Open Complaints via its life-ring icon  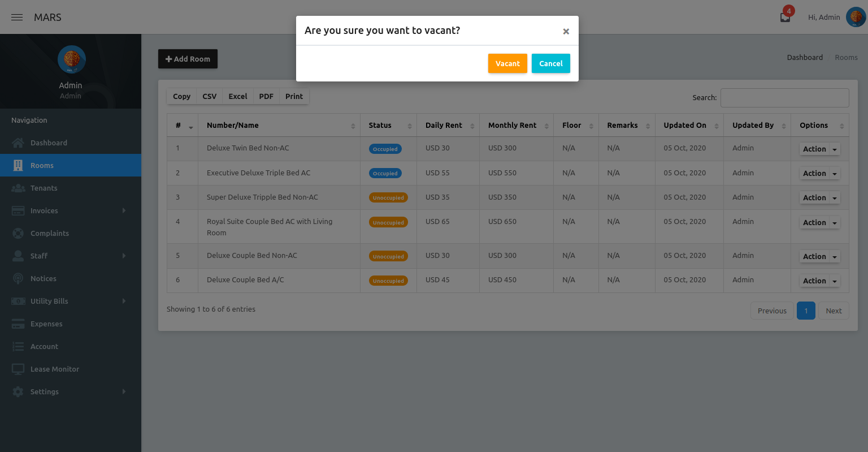click(x=19, y=233)
